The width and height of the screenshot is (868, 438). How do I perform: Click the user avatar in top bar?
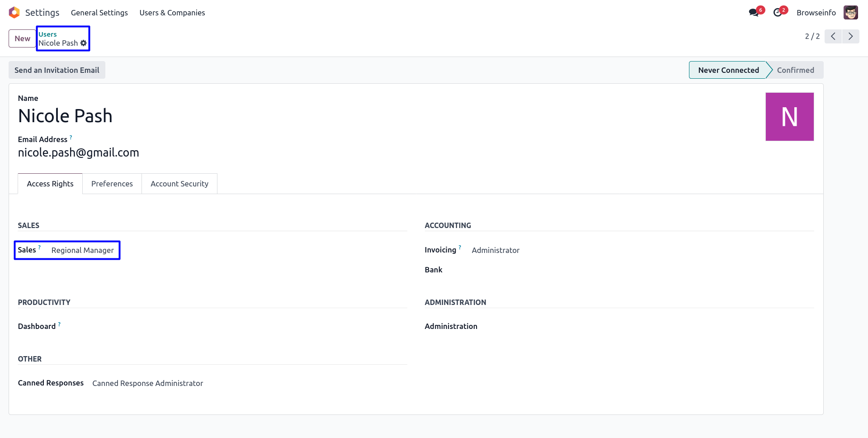coord(850,13)
